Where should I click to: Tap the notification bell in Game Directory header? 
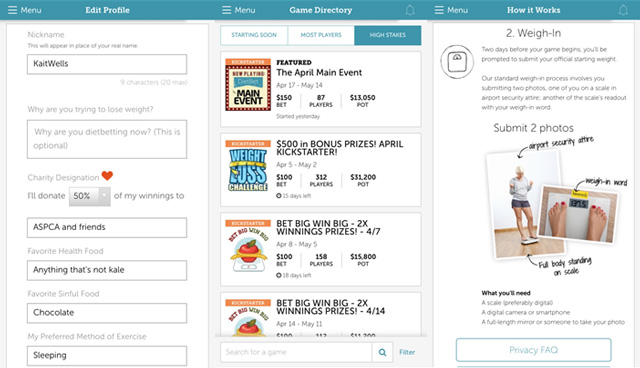point(410,10)
